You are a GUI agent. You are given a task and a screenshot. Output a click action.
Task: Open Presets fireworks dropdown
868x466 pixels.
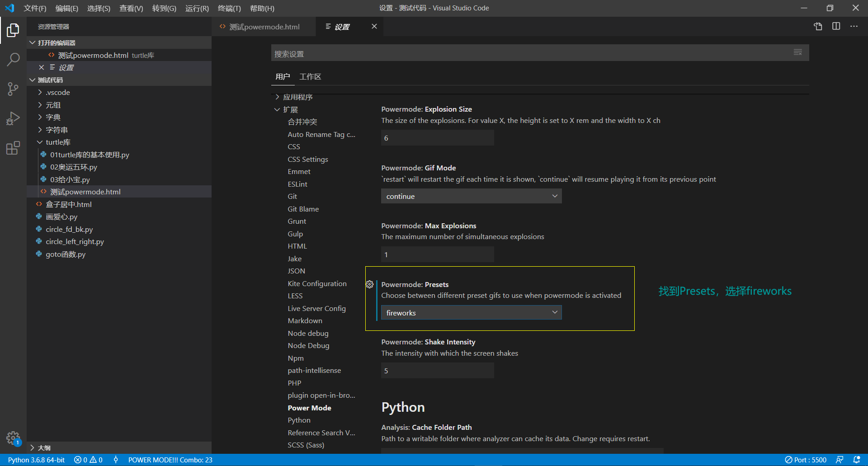click(472, 313)
